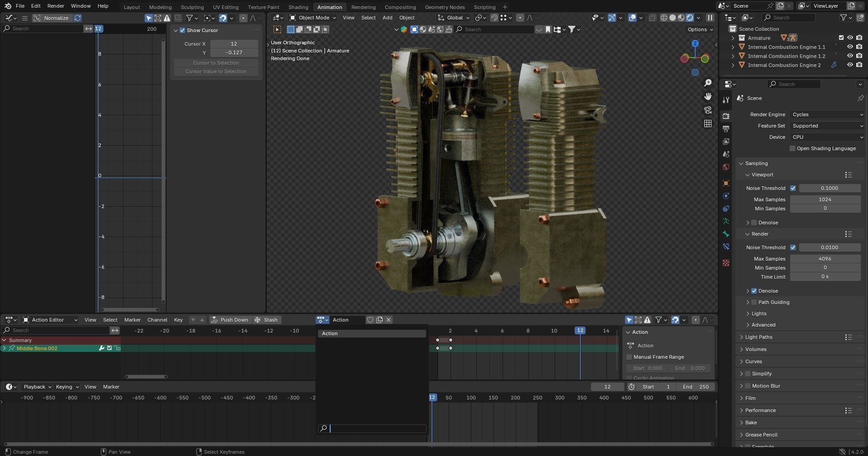Open the Output properties tab icon
The width and height of the screenshot is (868, 456).
(x=726, y=129)
